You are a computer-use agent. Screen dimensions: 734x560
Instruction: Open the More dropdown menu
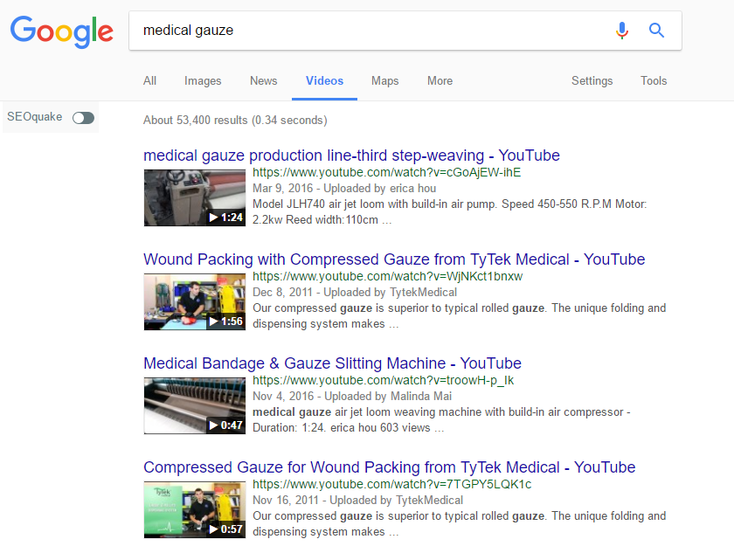[440, 80]
